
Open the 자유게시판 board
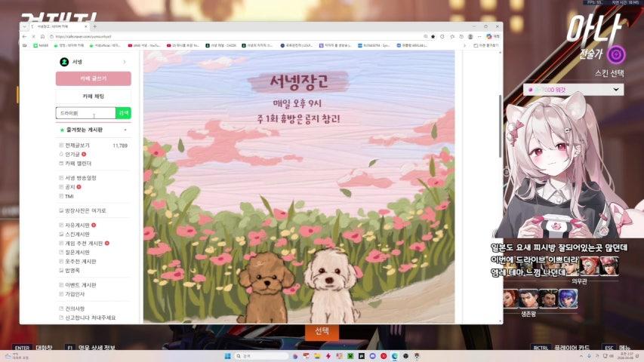pos(77,225)
